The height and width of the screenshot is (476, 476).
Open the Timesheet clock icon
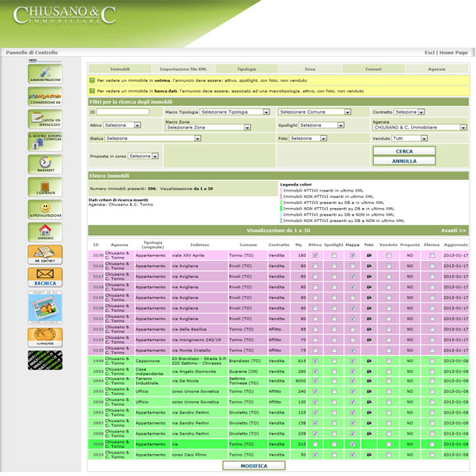pos(45,164)
